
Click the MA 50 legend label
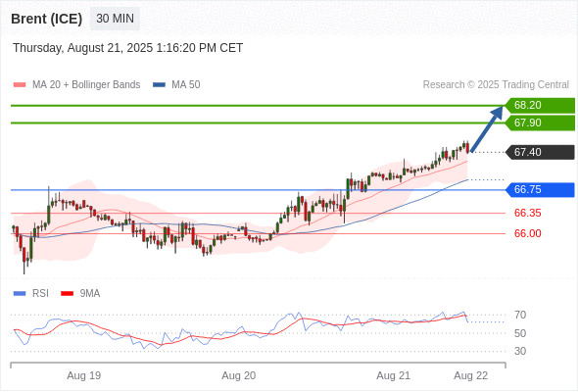[x=186, y=85]
